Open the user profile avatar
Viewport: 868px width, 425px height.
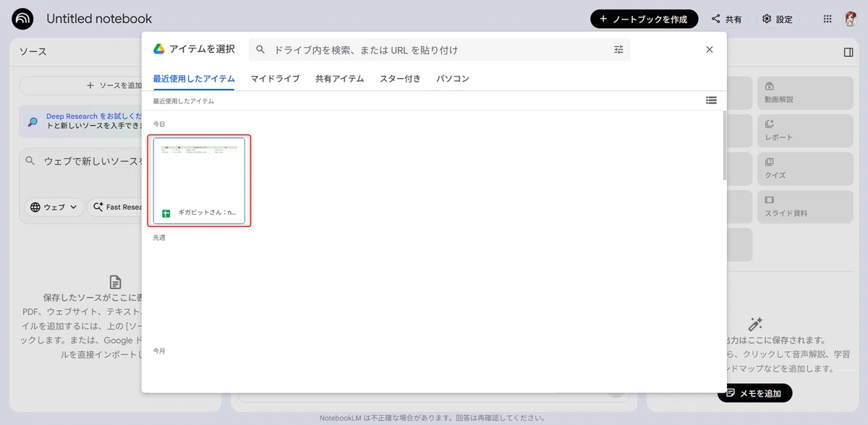[x=851, y=19]
